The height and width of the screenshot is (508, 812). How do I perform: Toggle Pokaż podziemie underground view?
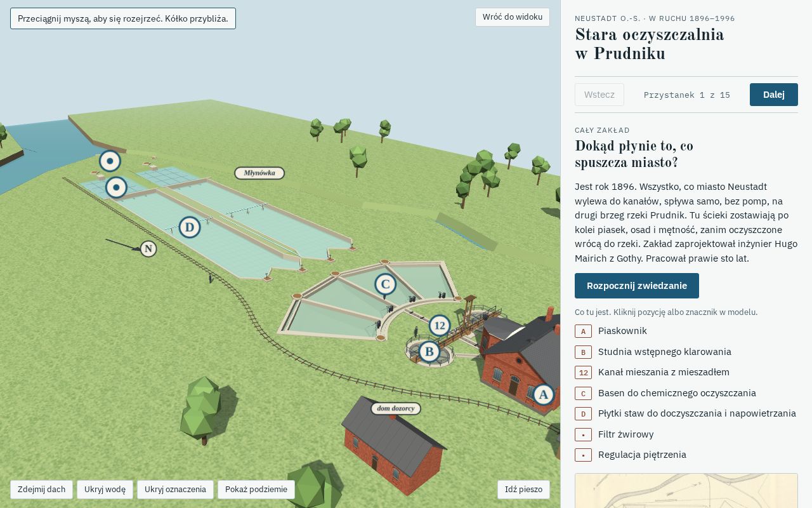[x=256, y=490]
